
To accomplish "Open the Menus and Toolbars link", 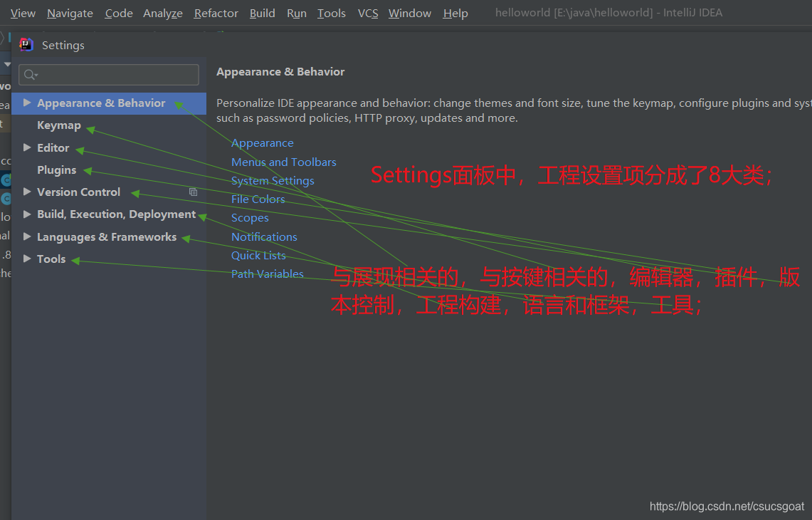I will click(x=284, y=162).
